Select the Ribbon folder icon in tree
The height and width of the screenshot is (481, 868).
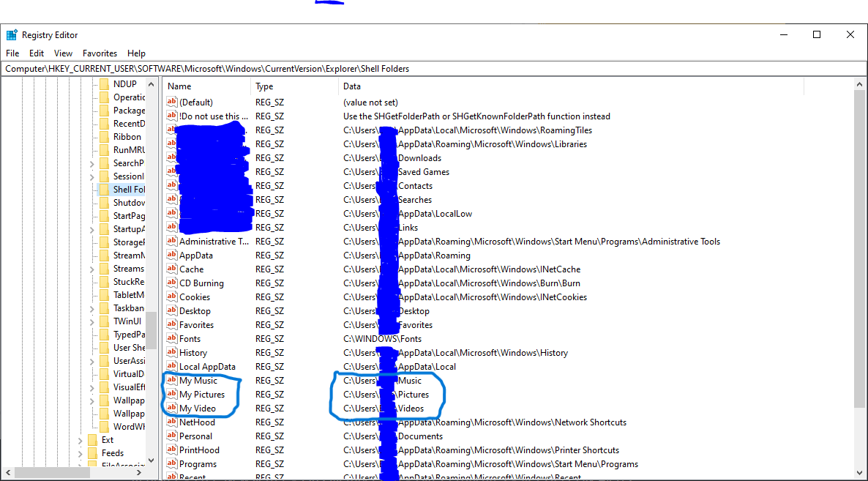point(104,137)
